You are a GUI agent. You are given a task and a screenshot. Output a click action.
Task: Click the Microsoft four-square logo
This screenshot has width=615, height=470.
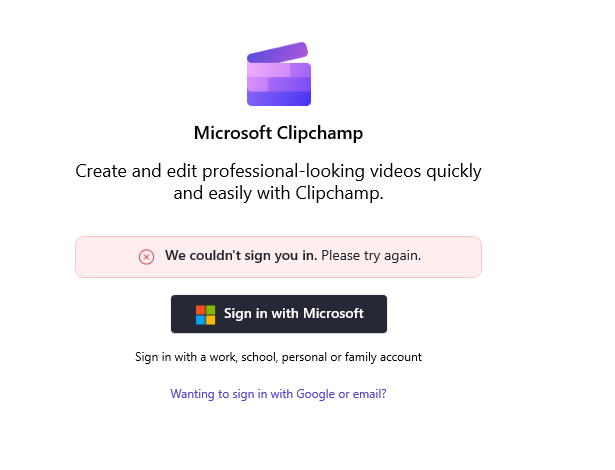coord(205,314)
